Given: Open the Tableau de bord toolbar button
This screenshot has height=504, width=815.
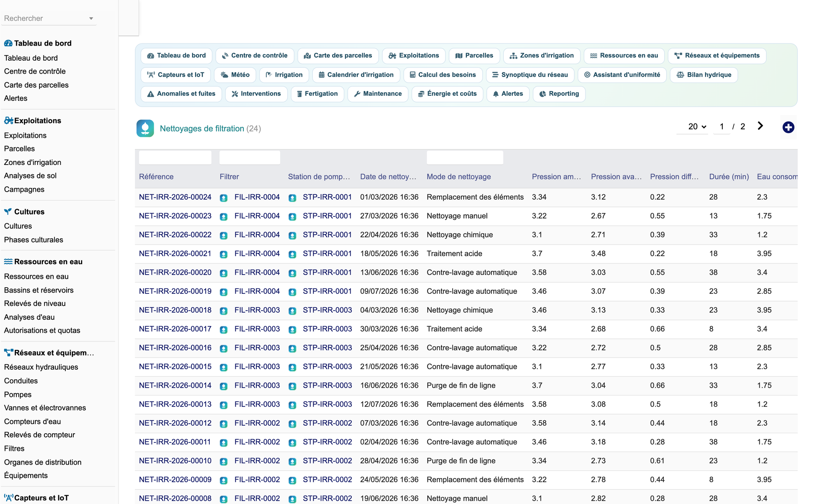Looking at the screenshot, I should (176, 56).
